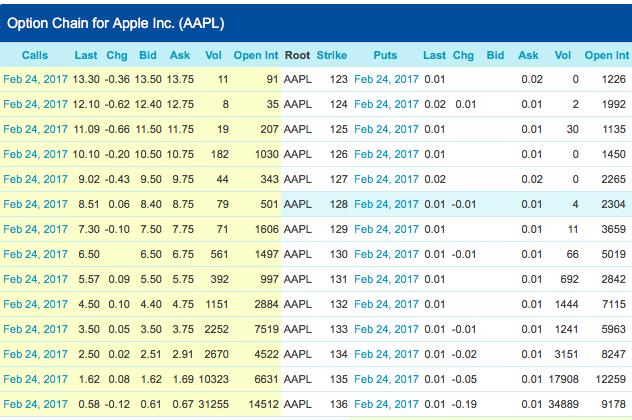Click the Last header next to Calls
Image resolution: width=632 pixels, height=420 pixels.
click(x=86, y=55)
